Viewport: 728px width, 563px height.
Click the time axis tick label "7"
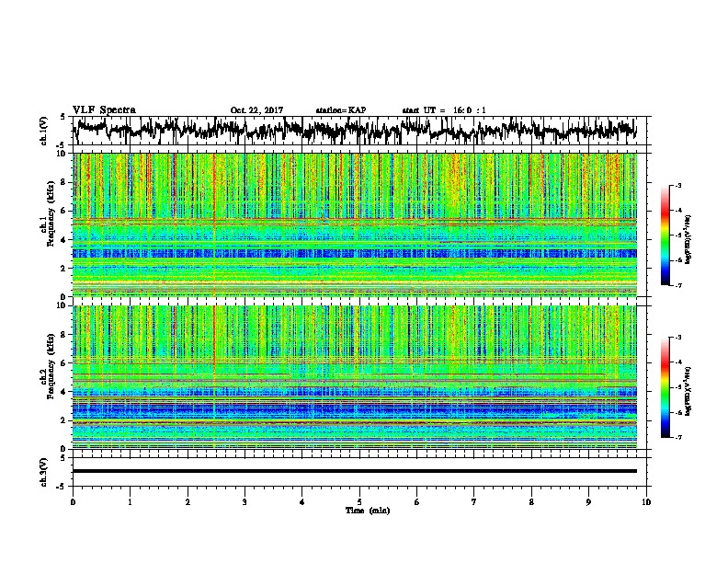474,502
